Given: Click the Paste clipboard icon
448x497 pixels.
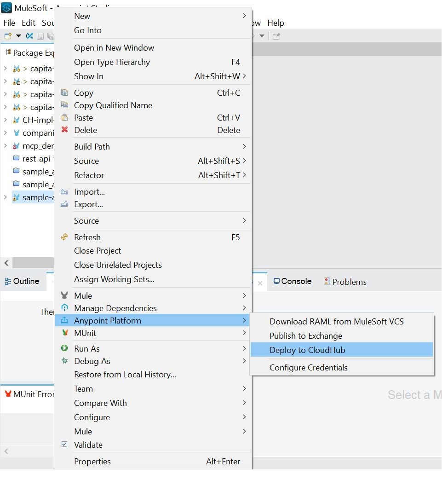Looking at the screenshot, I should coord(64,117).
